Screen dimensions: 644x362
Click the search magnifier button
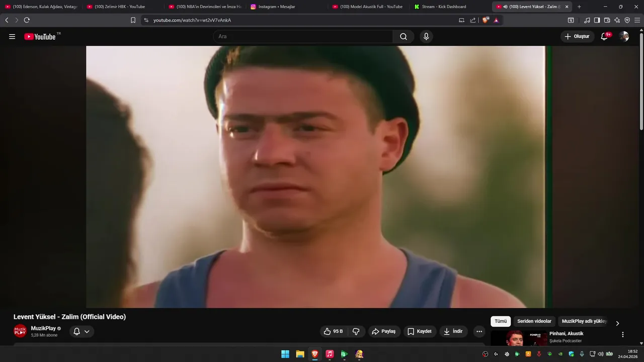tap(404, 36)
